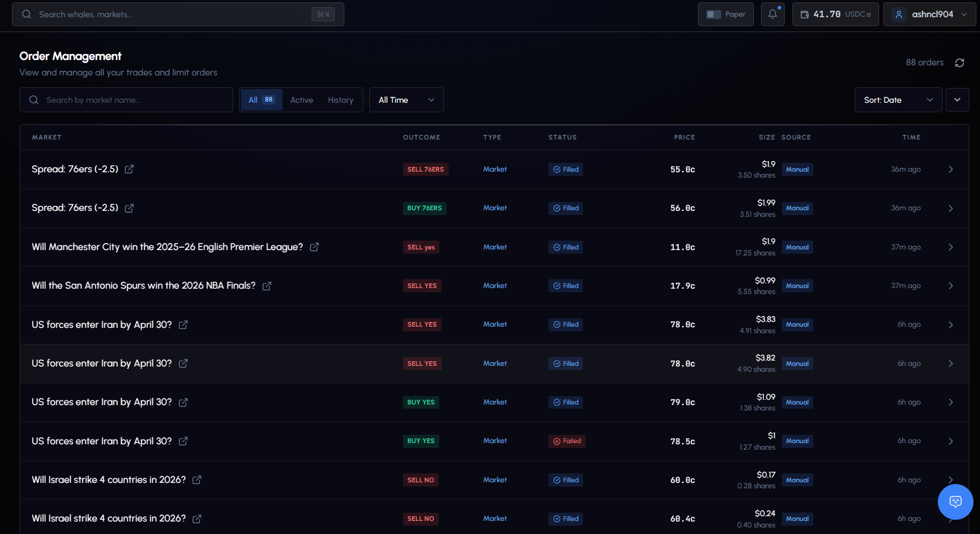Expand the Failed BUY YES order chevron

(x=951, y=441)
